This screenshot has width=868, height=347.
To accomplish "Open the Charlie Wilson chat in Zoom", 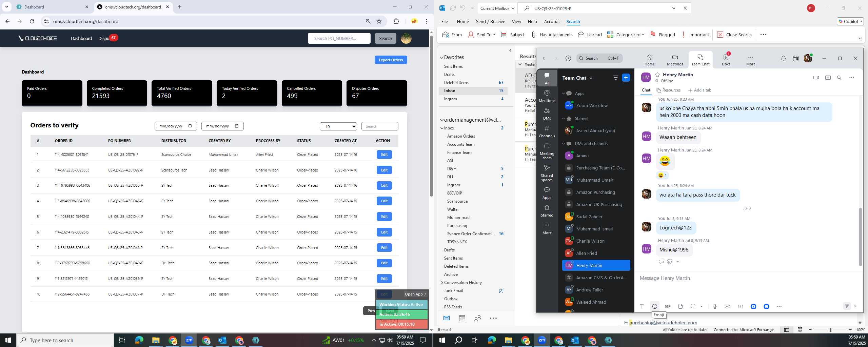I will point(596,241).
